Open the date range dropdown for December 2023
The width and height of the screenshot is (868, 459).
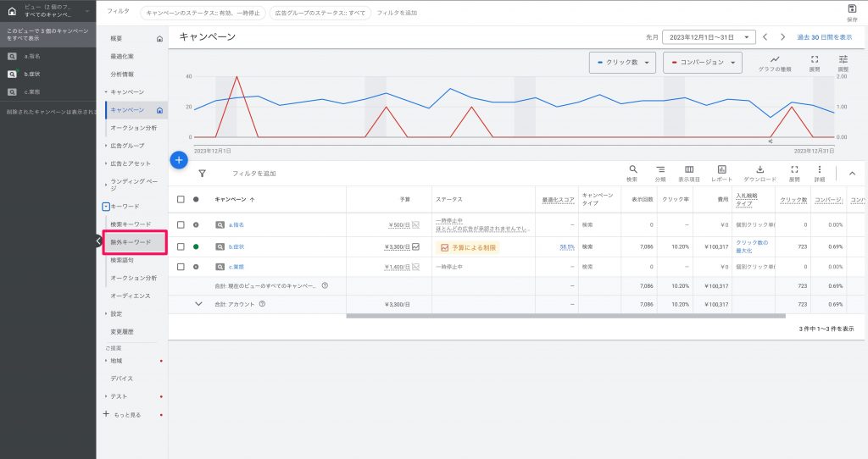pyautogui.click(x=709, y=37)
